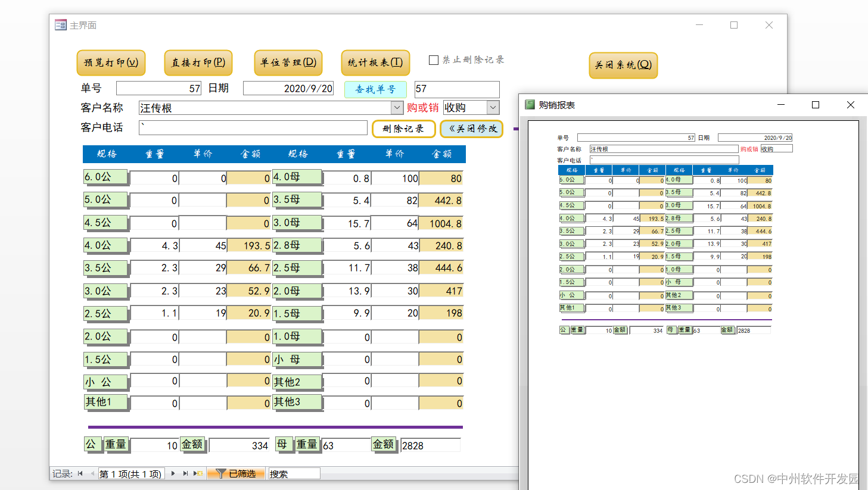This screenshot has height=490, width=868.
Task: Jump to last record in navigation bar
Action: 185,473
